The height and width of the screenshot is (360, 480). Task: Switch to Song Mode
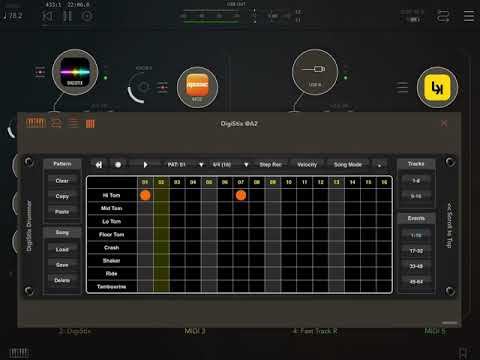coord(348,165)
